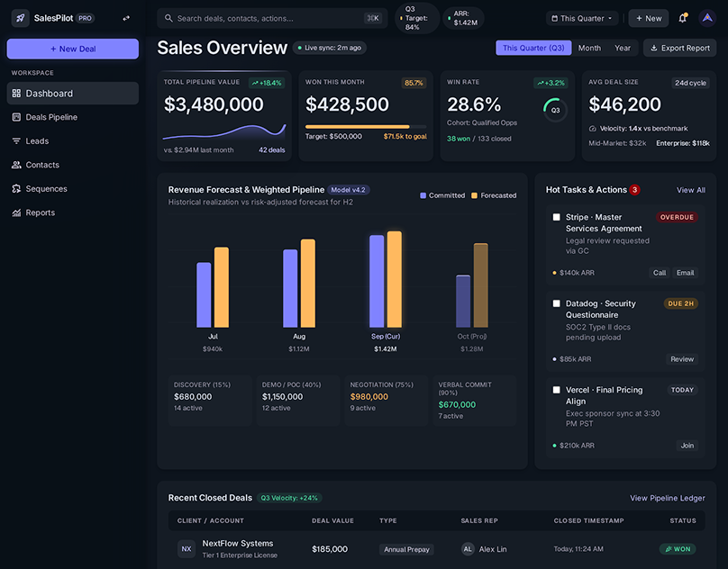The height and width of the screenshot is (569, 728).
Task: Open View All tasks link
Action: pos(690,190)
